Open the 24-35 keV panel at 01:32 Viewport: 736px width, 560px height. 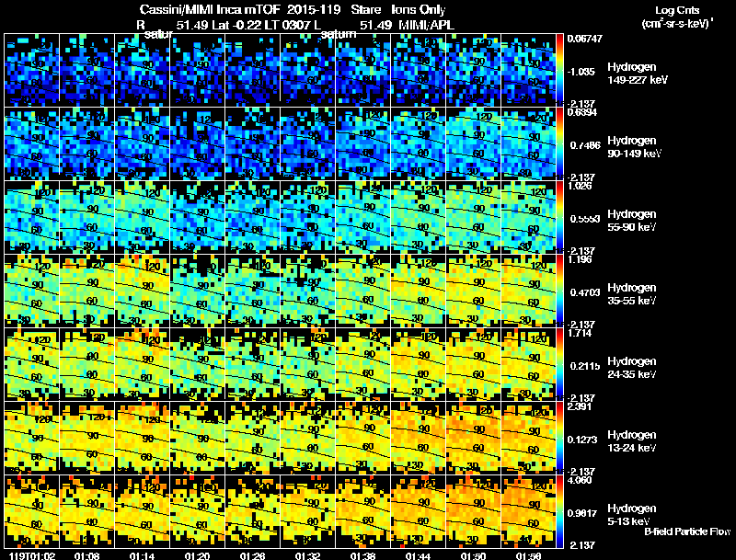point(307,364)
